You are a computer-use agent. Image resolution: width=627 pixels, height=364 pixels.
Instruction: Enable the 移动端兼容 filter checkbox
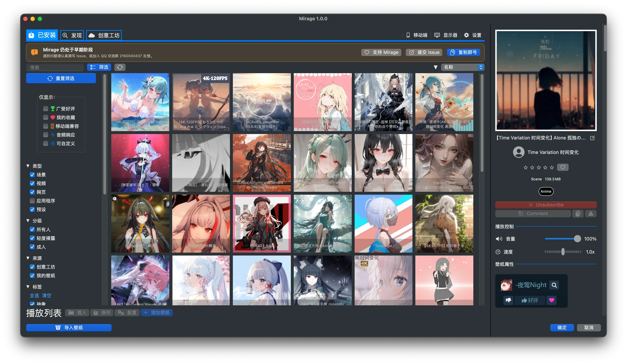[46, 126]
